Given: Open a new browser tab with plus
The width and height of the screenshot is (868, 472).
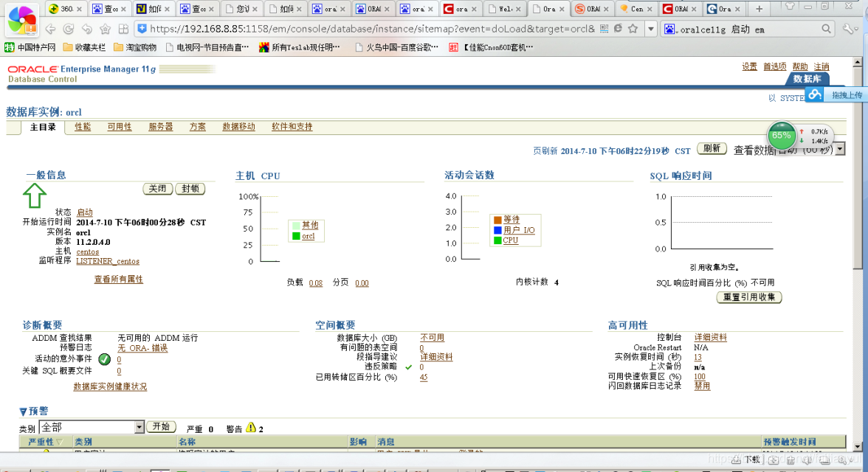Looking at the screenshot, I should (759, 9).
